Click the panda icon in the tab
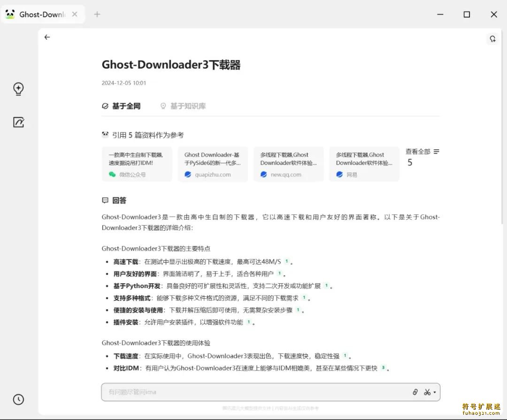 tap(10, 14)
